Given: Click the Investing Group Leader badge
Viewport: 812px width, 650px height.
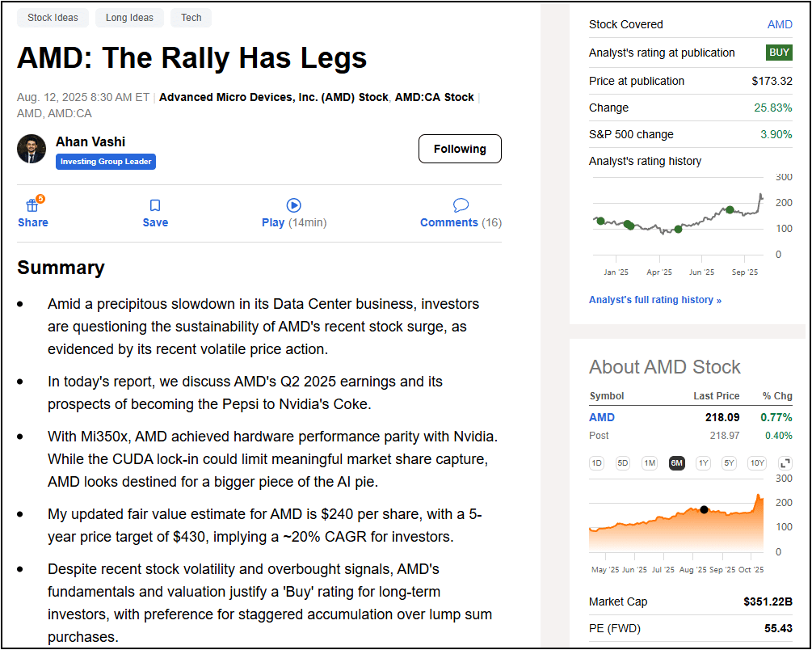Looking at the screenshot, I should tap(106, 162).
